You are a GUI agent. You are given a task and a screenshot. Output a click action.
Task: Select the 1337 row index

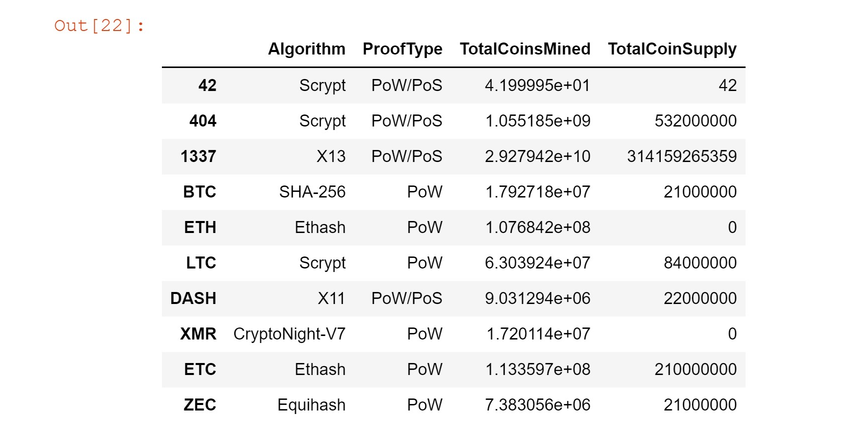pos(198,156)
